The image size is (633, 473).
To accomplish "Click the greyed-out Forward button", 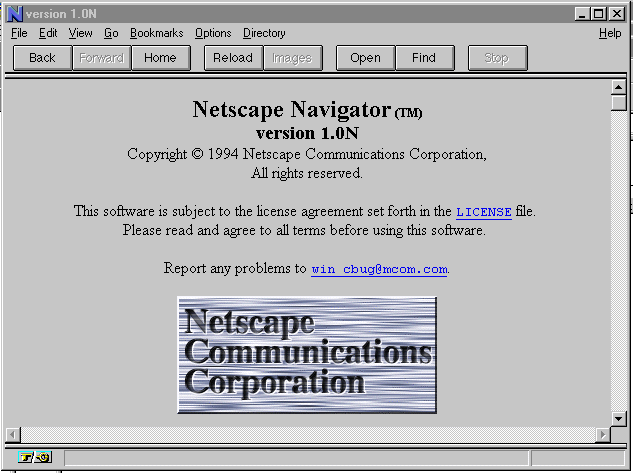I will (x=102, y=58).
